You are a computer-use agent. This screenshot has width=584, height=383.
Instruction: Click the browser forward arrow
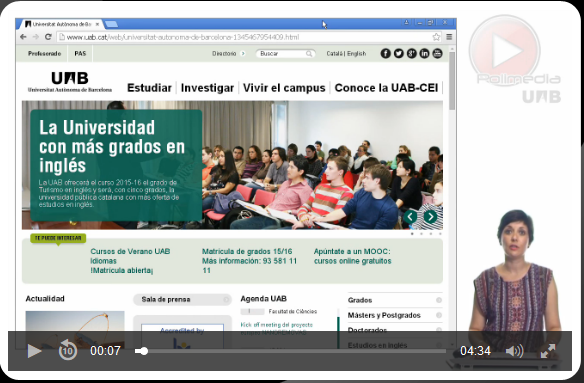click(x=35, y=37)
